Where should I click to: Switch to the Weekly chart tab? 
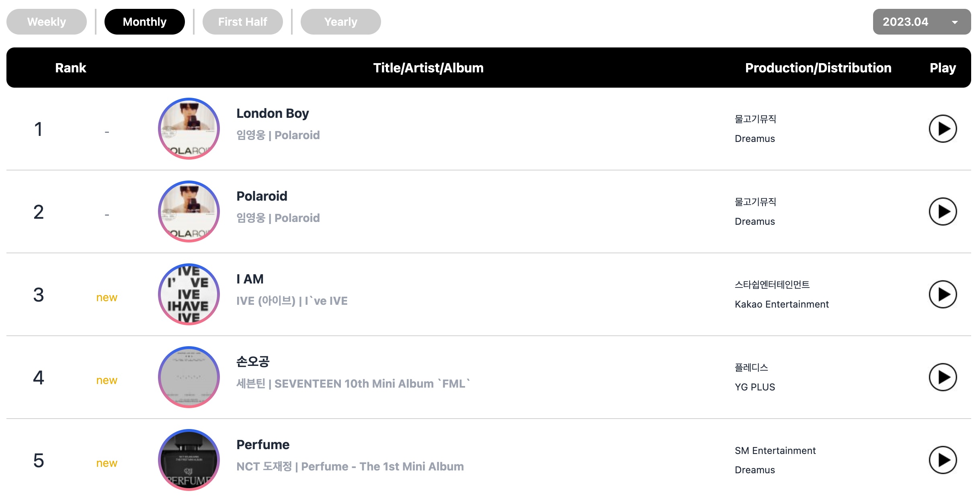coord(47,22)
